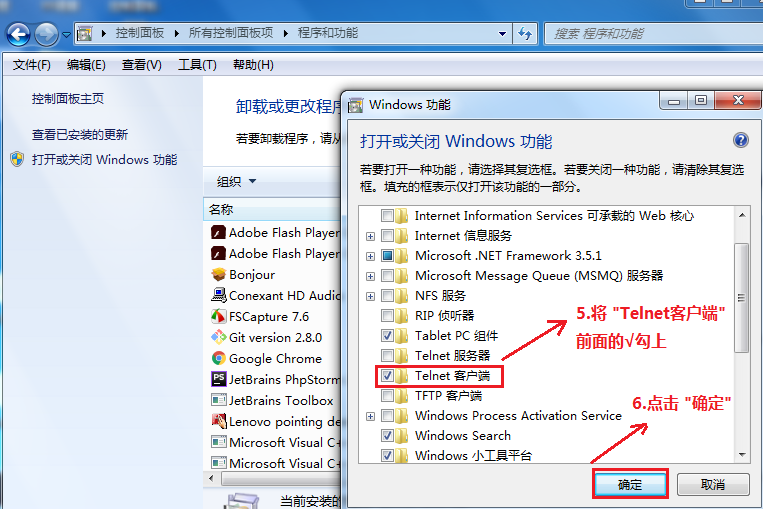The height and width of the screenshot is (509, 763).
Task: Toggle the Telnet 客户端 checkbox
Action: point(387,376)
